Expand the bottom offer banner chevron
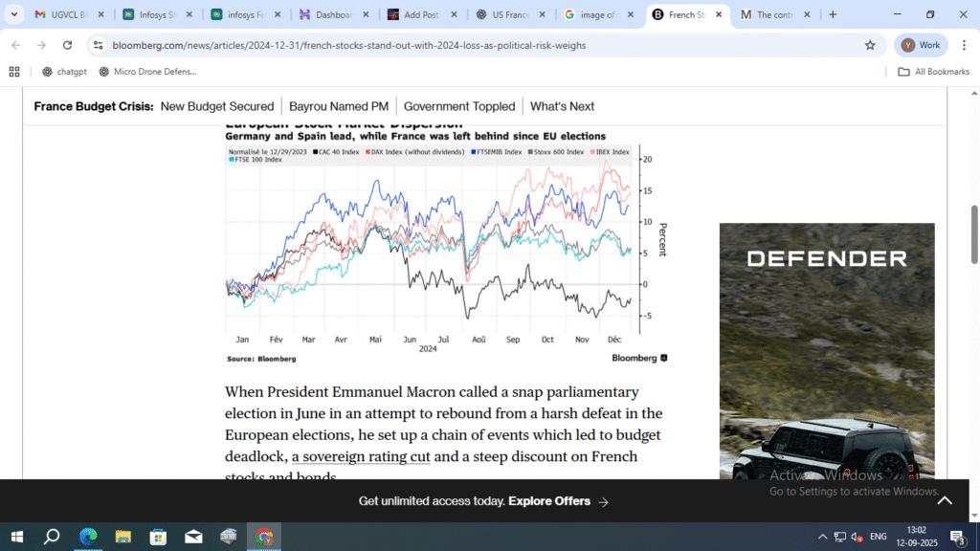Screen dimensions: 980x551 point(945,500)
